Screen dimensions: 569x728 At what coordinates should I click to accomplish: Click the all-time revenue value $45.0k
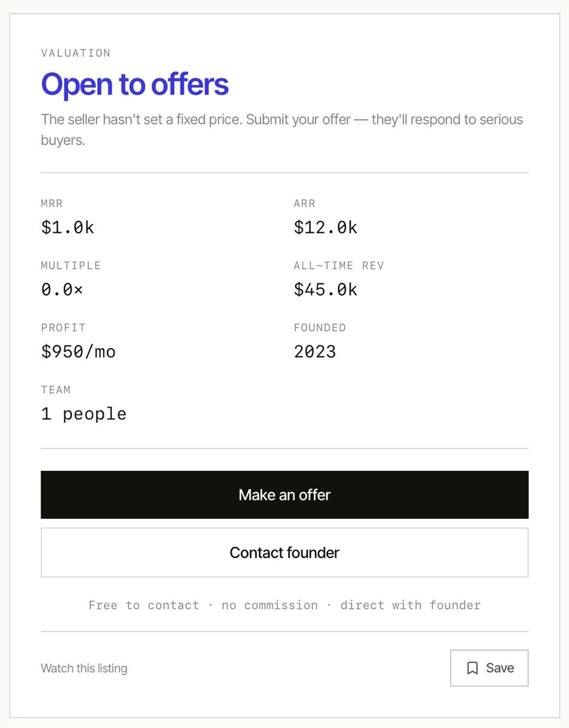(x=326, y=289)
